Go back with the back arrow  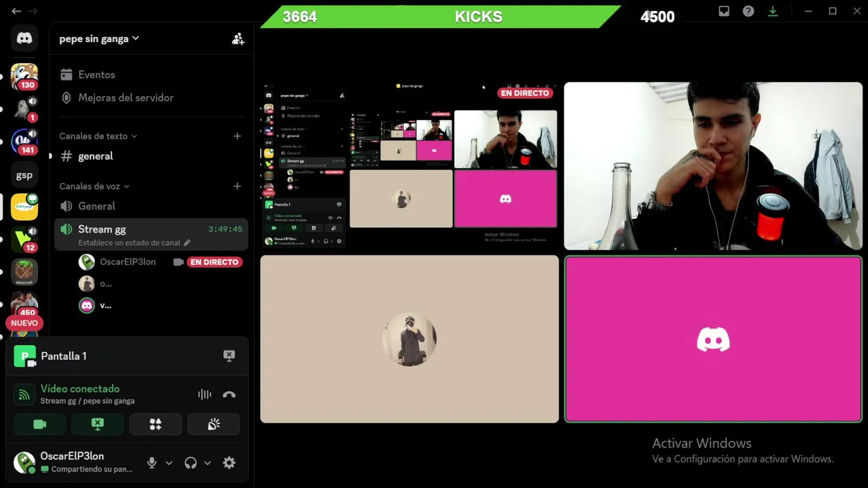tap(16, 11)
